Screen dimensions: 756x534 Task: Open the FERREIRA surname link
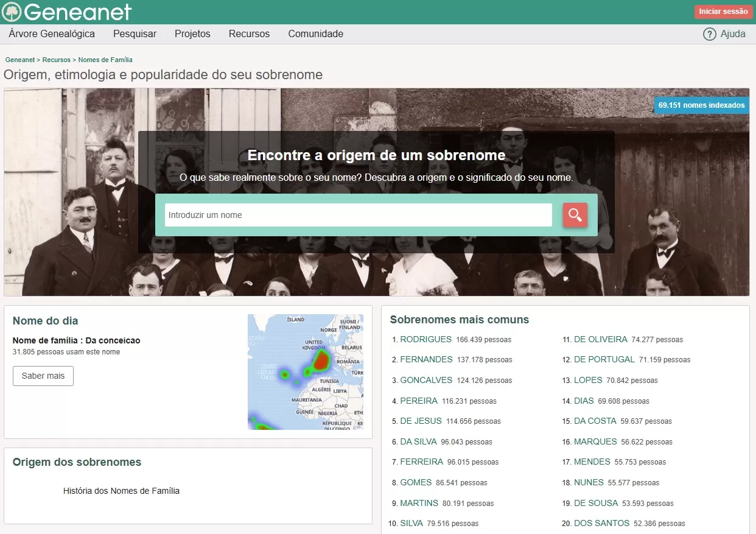click(x=421, y=462)
